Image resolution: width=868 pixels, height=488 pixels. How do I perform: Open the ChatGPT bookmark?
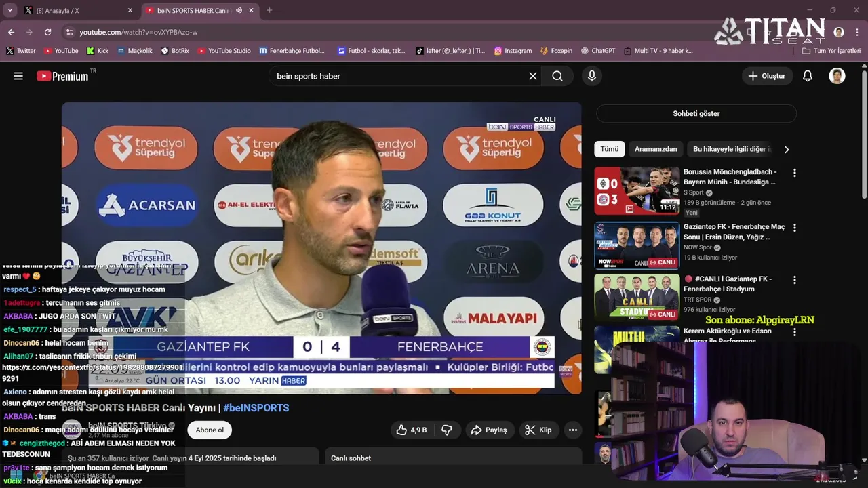597,51
